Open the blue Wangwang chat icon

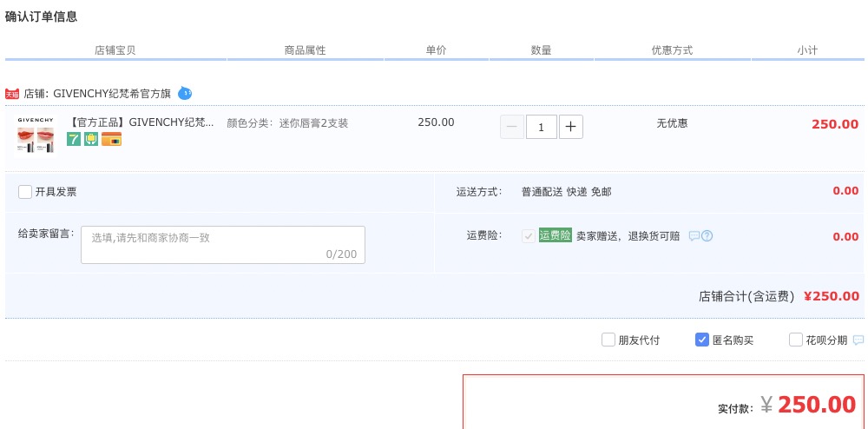pos(185,94)
